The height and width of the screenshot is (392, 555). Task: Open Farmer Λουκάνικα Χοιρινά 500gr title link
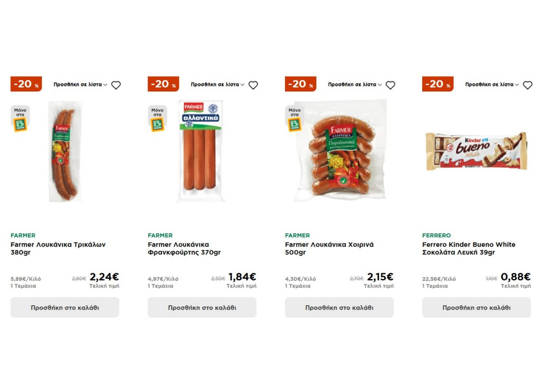click(x=329, y=248)
